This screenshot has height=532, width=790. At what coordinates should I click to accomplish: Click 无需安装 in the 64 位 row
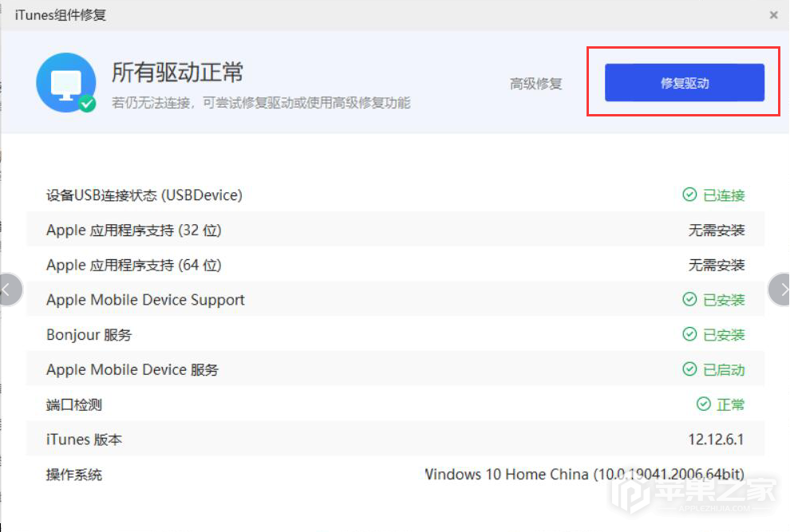coord(717,265)
